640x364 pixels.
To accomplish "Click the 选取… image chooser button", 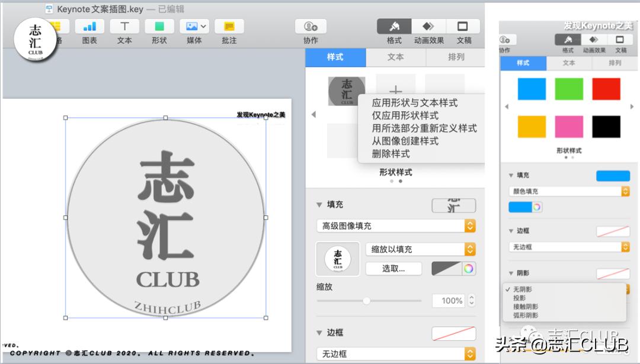I will [x=393, y=268].
